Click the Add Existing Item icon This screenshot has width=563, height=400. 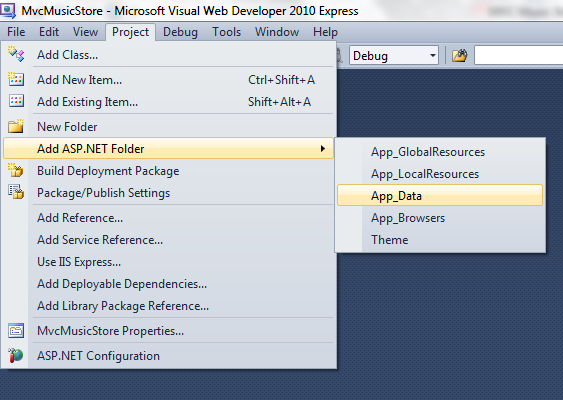[16, 101]
